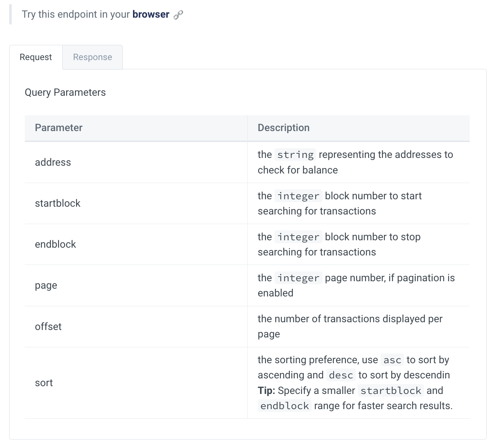The image size is (498, 448).
Task: Click the chain link icon beside browser
Action: tap(178, 15)
